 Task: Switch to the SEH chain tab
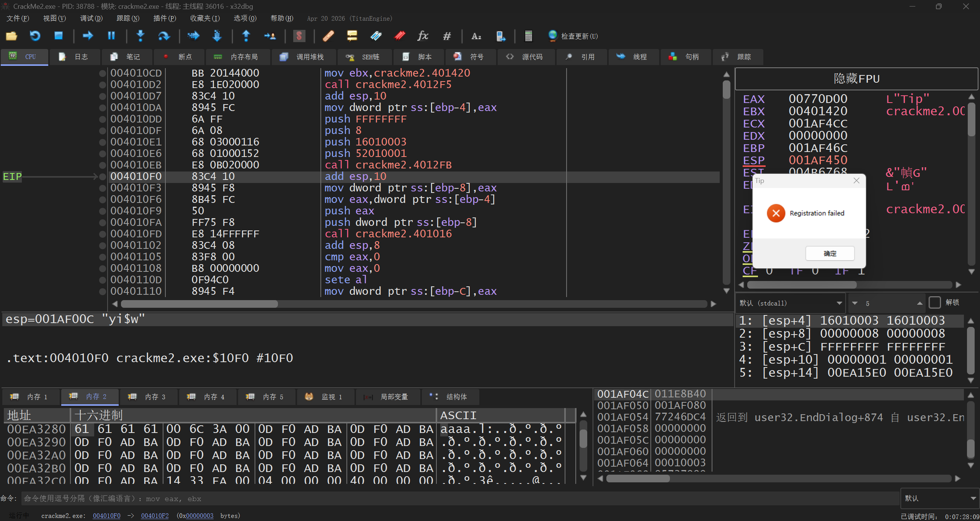coord(364,57)
